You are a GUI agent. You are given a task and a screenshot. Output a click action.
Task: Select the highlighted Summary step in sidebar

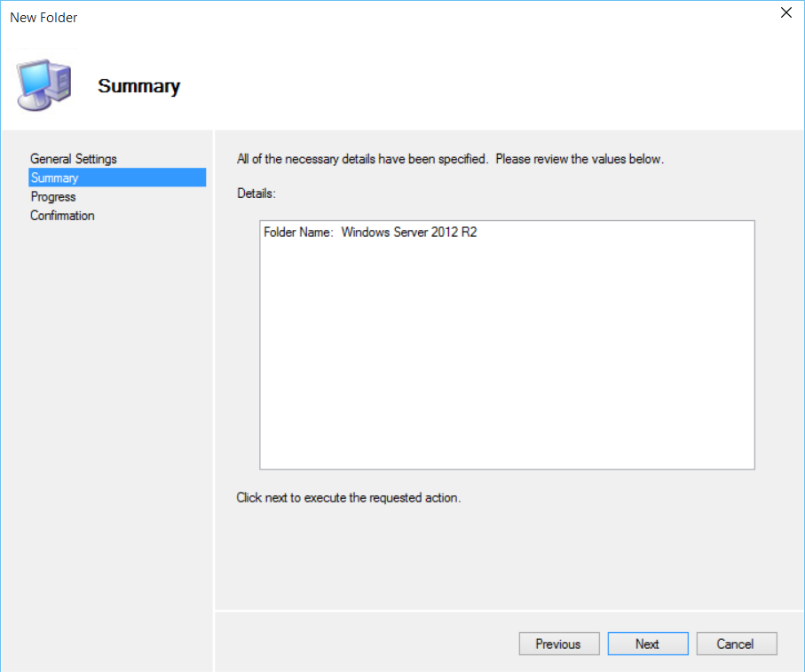click(55, 178)
